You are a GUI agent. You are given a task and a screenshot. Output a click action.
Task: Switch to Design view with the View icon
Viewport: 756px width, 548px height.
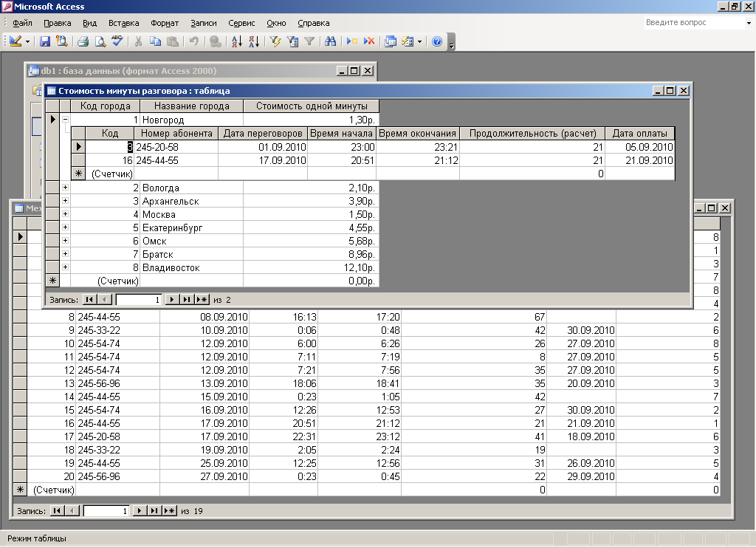pyautogui.click(x=16, y=41)
